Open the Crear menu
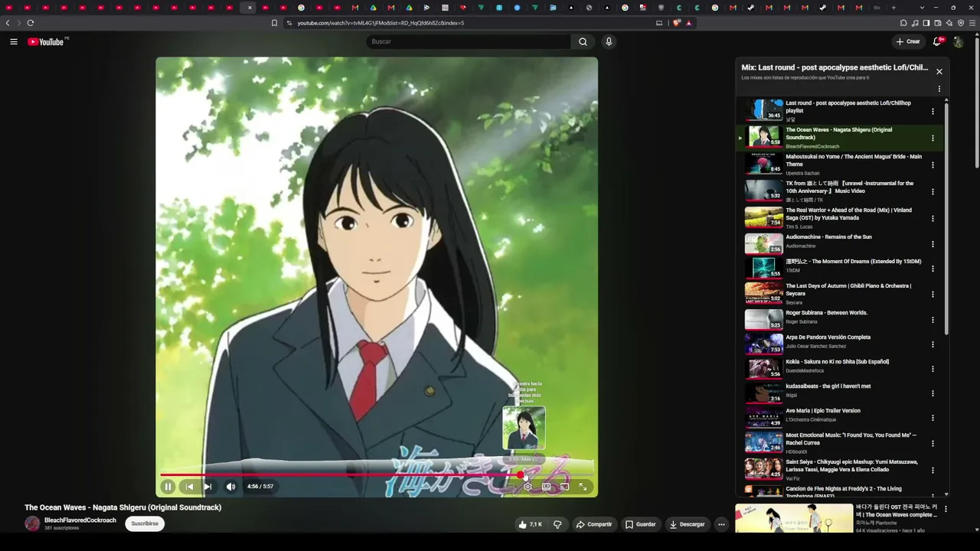 tap(908, 41)
